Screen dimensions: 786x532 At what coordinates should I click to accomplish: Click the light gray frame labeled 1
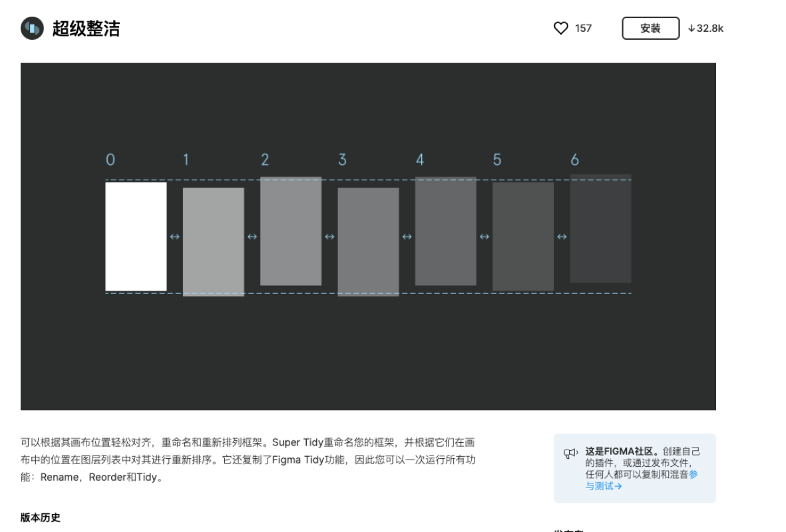pyautogui.click(x=213, y=242)
